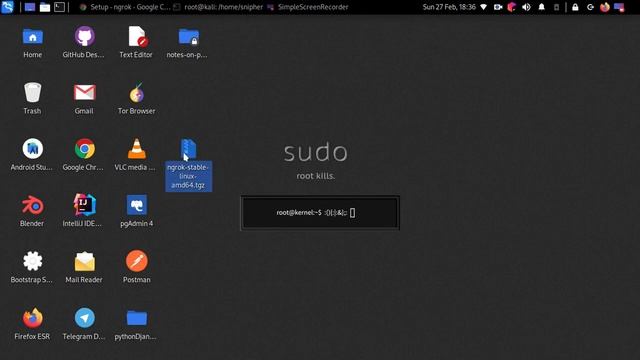Open the clock showing Sun 27 Feb
Screen dimensions: 640x360
pyautogui.click(x=449, y=7)
